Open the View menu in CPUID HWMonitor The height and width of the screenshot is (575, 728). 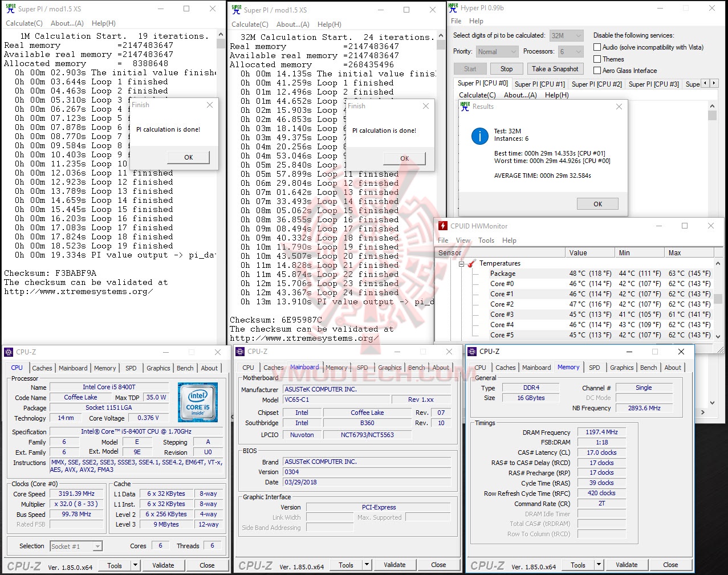[x=463, y=240]
